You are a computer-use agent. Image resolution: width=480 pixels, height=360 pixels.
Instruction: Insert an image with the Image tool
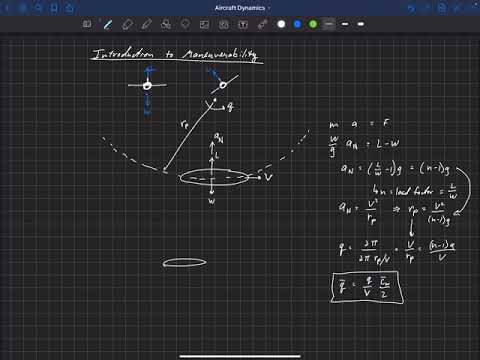pyautogui.click(x=204, y=24)
